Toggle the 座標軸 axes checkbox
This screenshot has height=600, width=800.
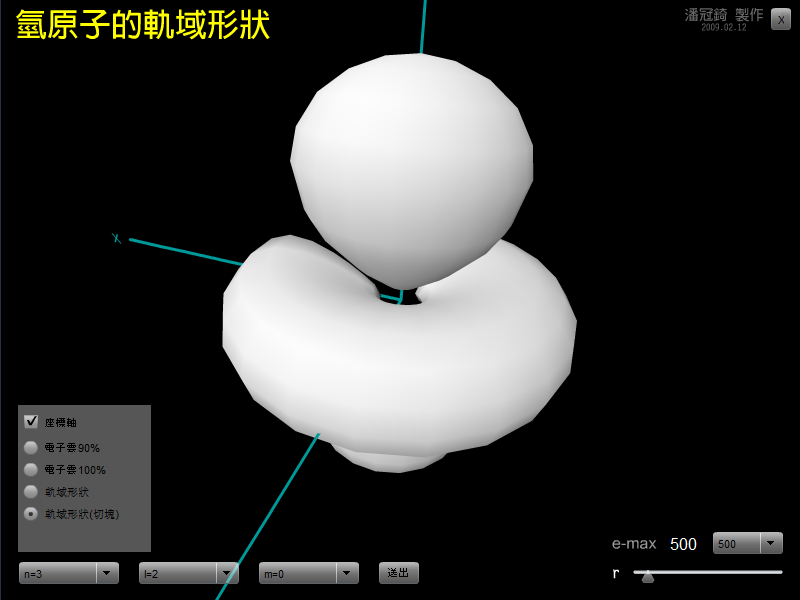(31, 421)
